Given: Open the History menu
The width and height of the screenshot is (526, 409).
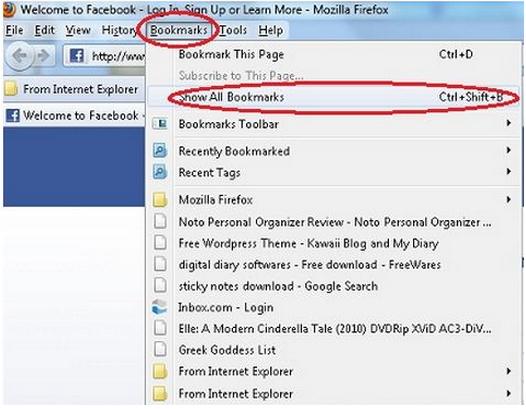Looking at the screenshot, I should (119, 30).
